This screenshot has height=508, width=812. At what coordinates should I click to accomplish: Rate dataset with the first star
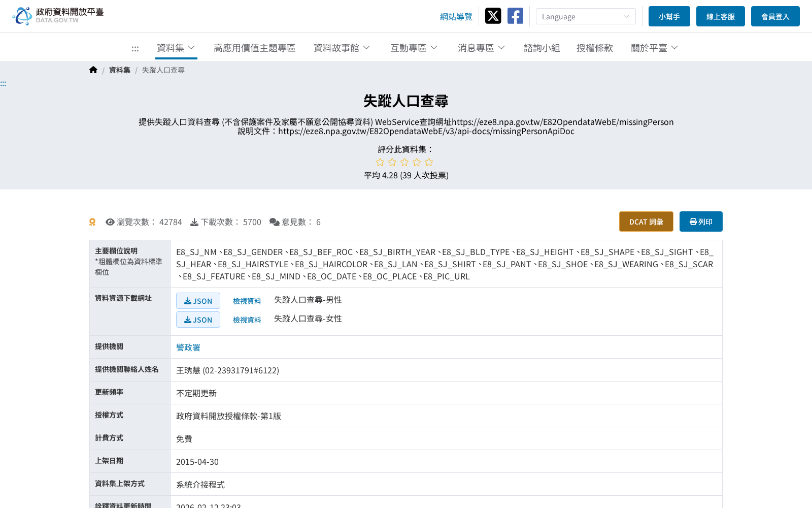click(x=380, y=162)
